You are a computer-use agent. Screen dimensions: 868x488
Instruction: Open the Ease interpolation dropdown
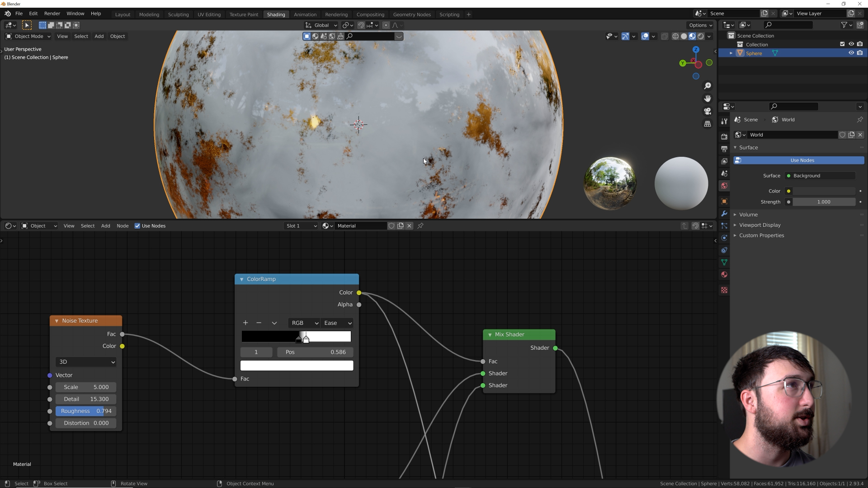pos(337,323)
